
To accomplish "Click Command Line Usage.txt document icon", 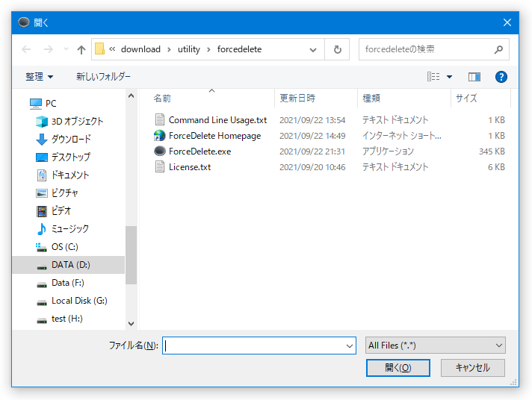I will 160,119.
